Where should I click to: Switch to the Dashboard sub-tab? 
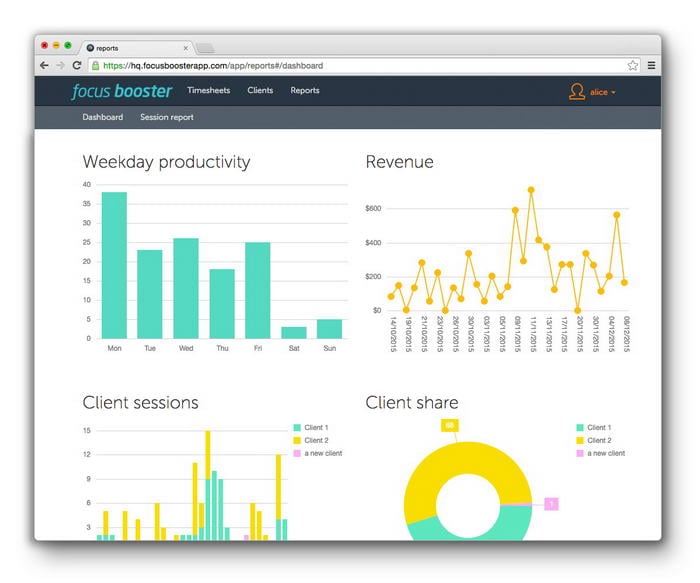point(103,117)
